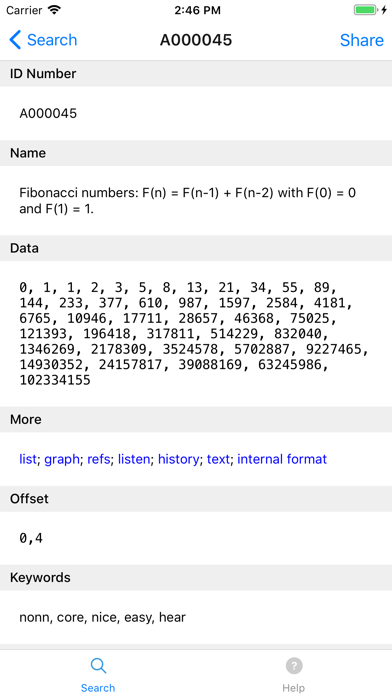Open the list link

tap(28, 459)
